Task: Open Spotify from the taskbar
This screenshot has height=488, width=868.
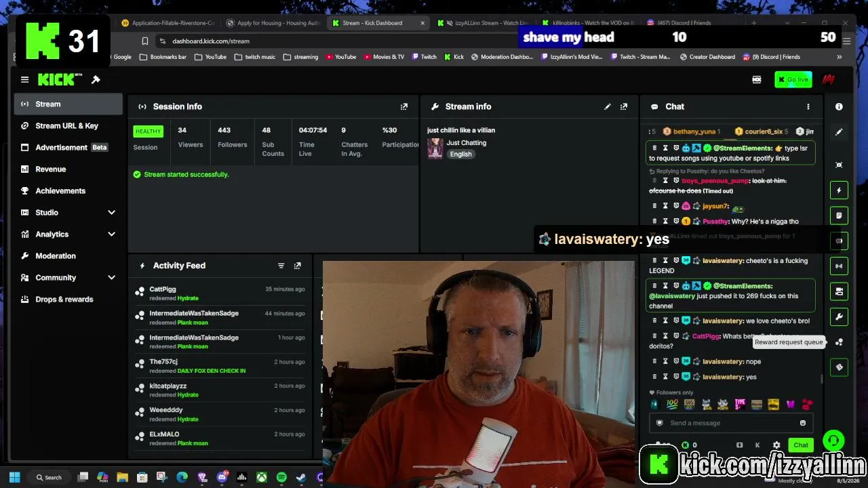Action: pyautogui.click(x=281, y=477)
